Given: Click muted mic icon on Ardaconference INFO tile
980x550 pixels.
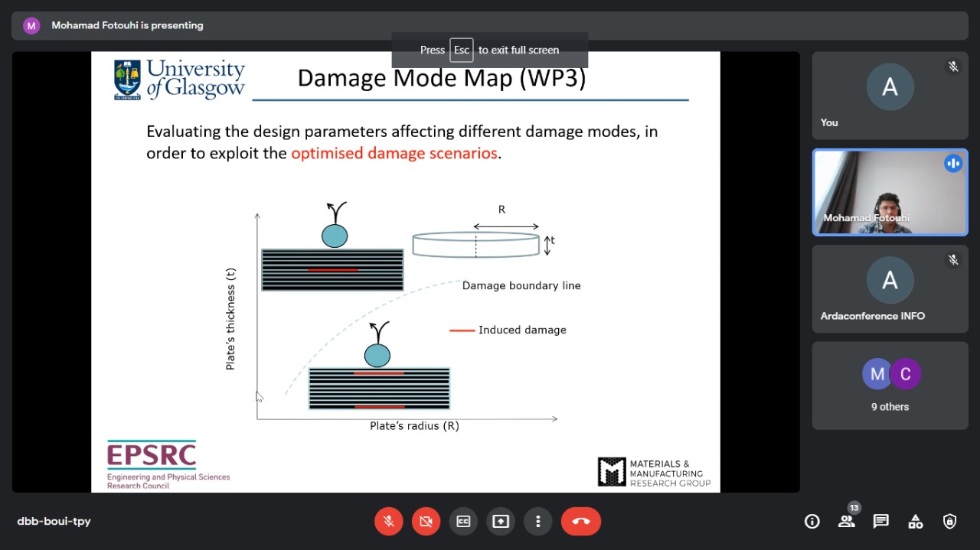Looking at the screenshot, I should [953, 260].
